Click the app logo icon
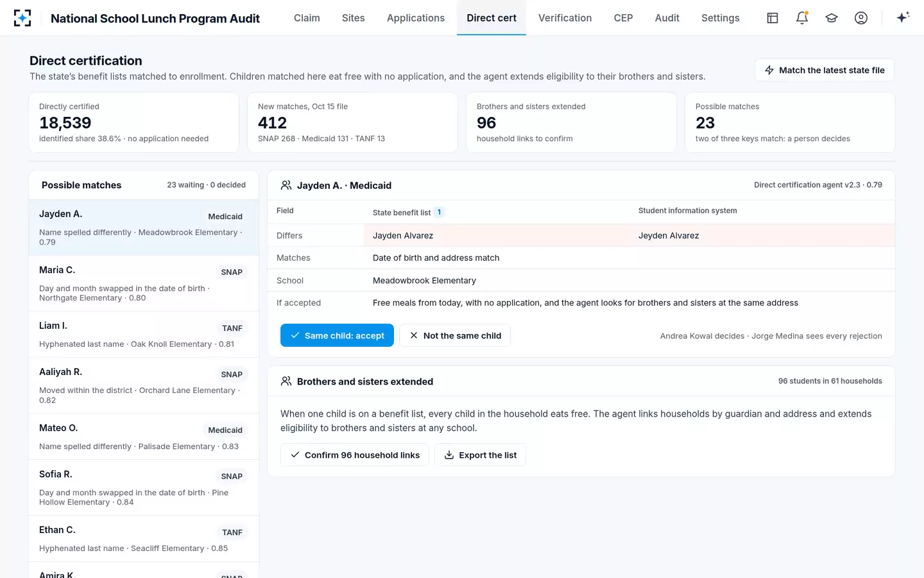Screen dimensions: 924x578 pos(22,18)
